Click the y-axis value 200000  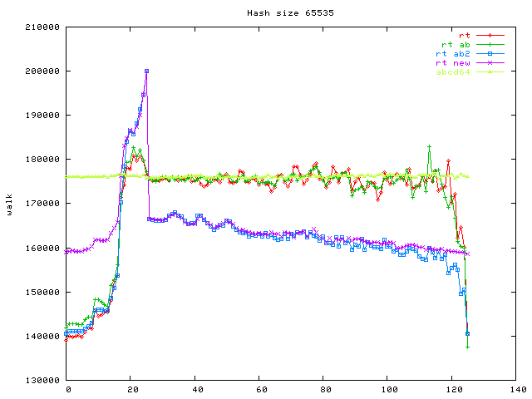coord(42,71)
